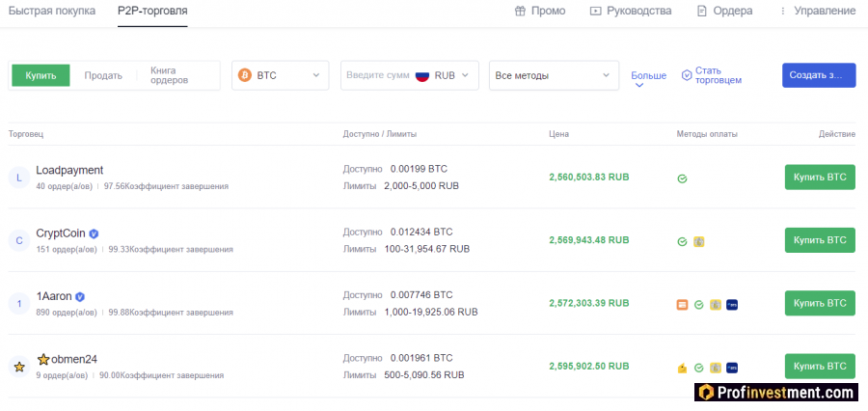Screen dimensions: 868x411
Task: Click the video icon next to Руководства
Action: 596,11
